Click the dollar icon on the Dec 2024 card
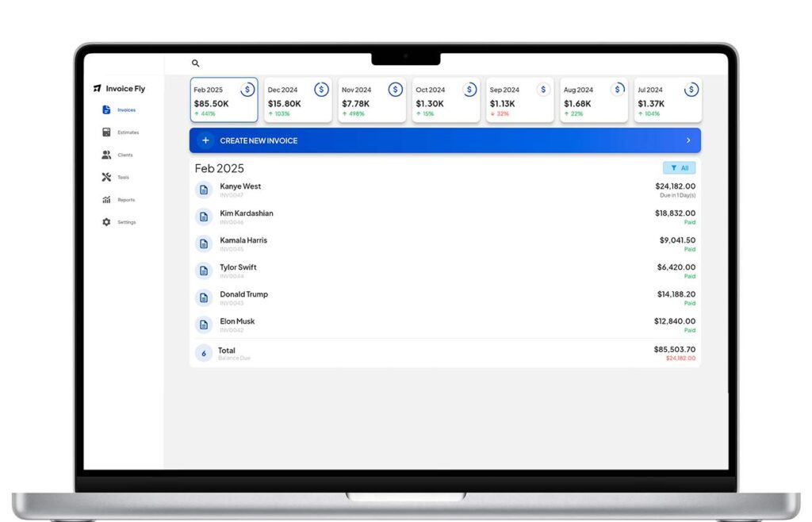The image size is (812, 522). pyautogui.click(x=321, y=90)
